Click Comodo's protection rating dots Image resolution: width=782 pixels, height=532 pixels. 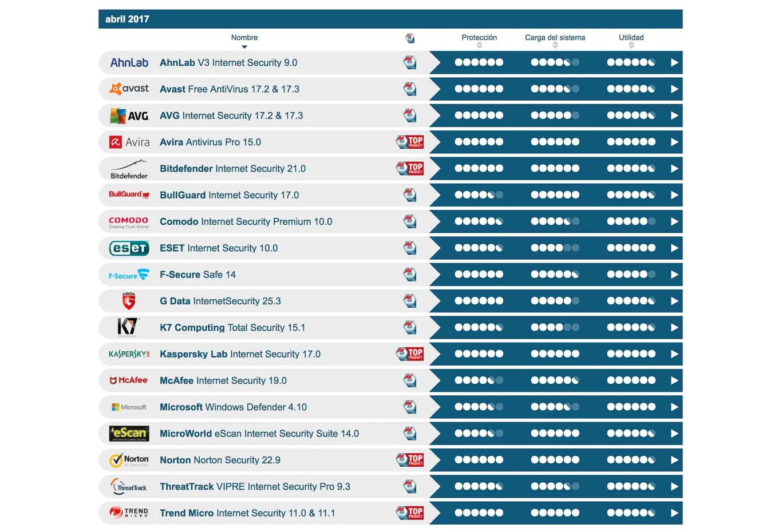[479, 221]
